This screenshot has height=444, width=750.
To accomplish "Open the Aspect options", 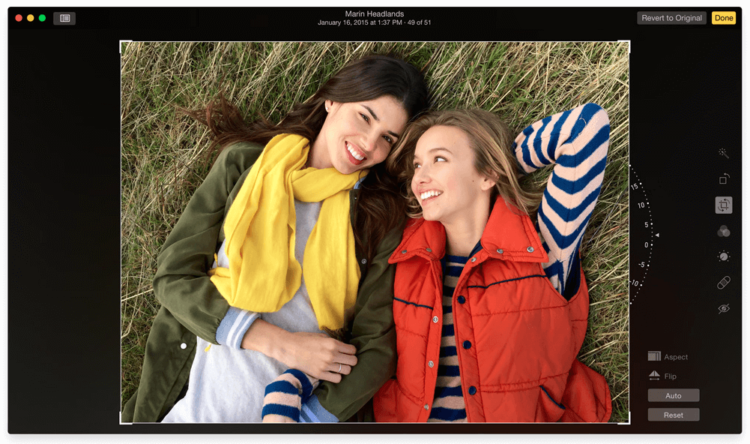I will coord(676,357).
